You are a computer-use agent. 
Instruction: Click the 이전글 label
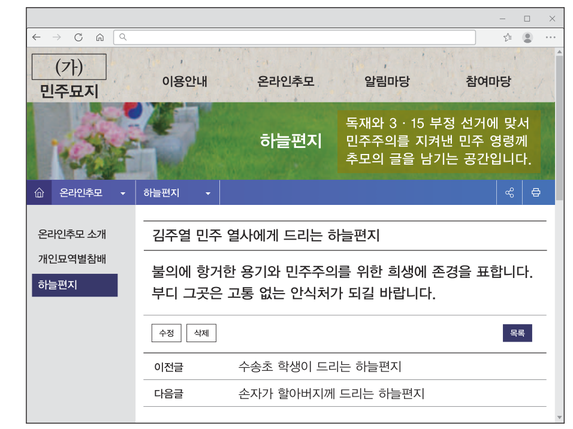168,367
